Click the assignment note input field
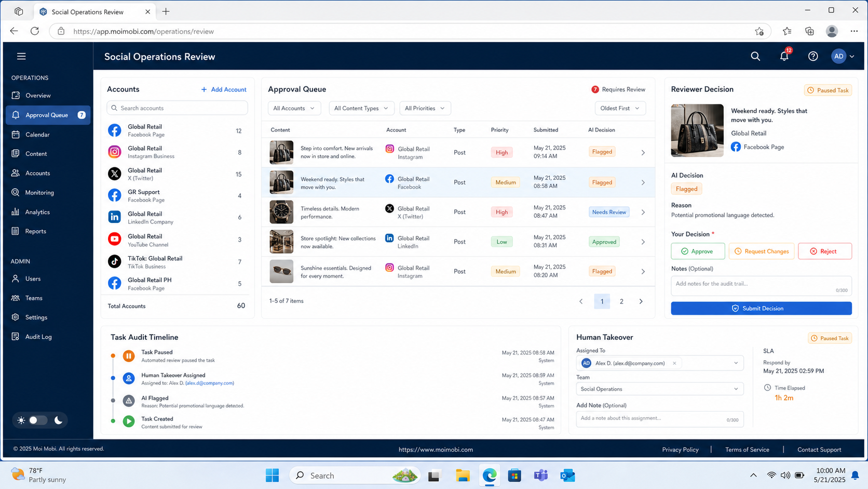The height and width of the screenshot is (489, 868). click(660, 419)
